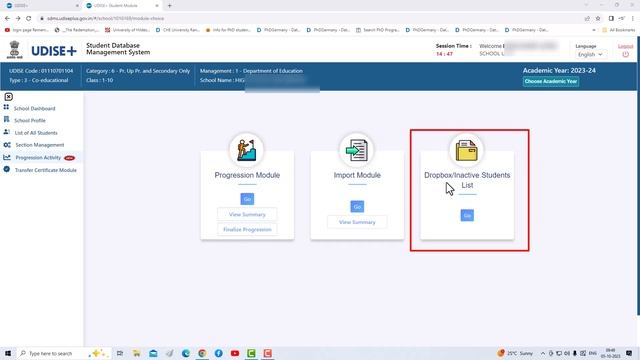Open a new browser tab
The image size is (640, 360).
pos(169,6)
